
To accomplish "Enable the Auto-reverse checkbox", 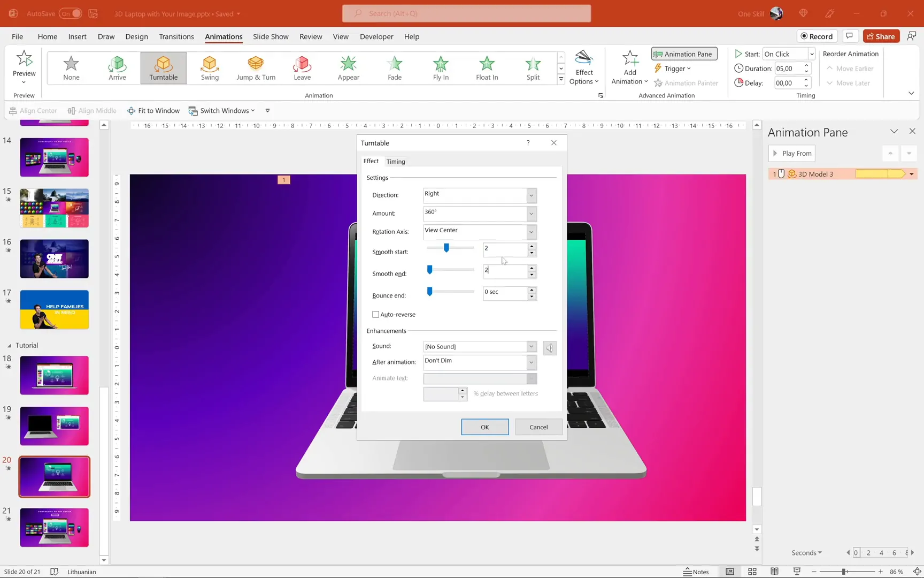I will [x=376, y=315].
